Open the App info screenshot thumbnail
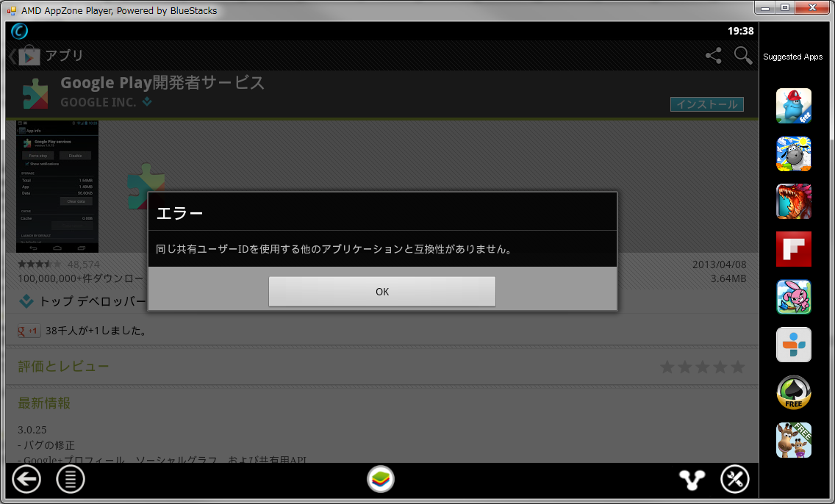835x504 pixels. pos(57,187)
